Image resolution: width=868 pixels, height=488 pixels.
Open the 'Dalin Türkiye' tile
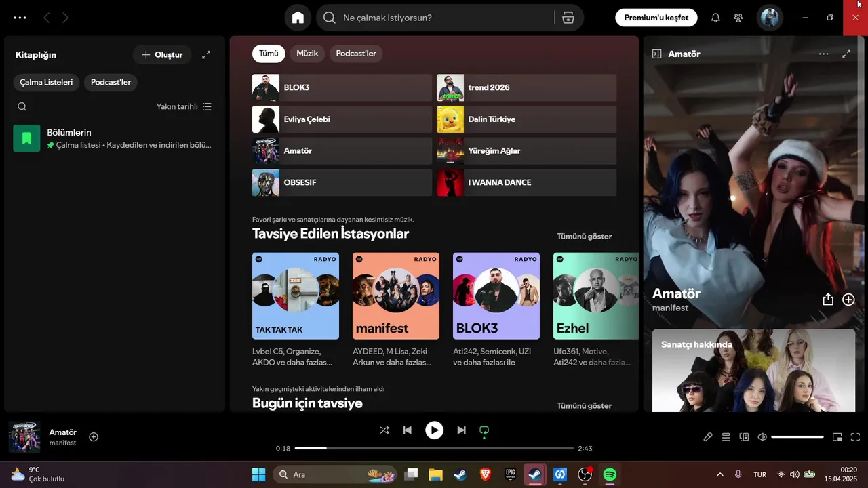pyautogui.click(x=526, y=119)
